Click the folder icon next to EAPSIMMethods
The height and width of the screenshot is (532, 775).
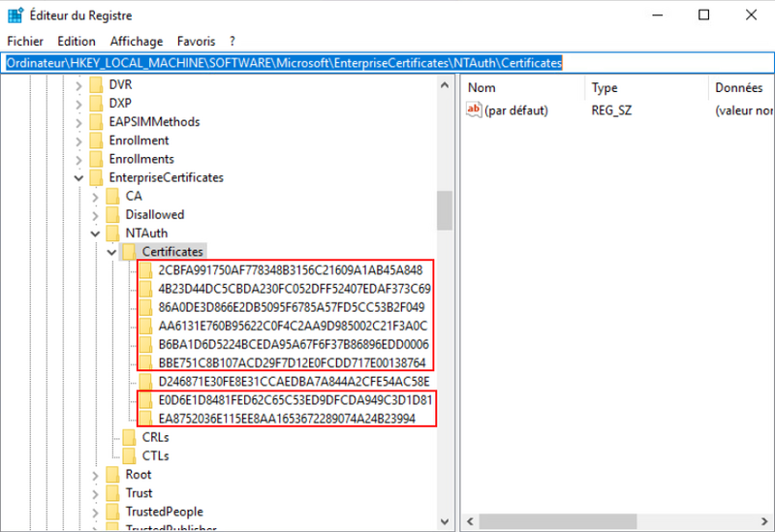click(96, 122)
